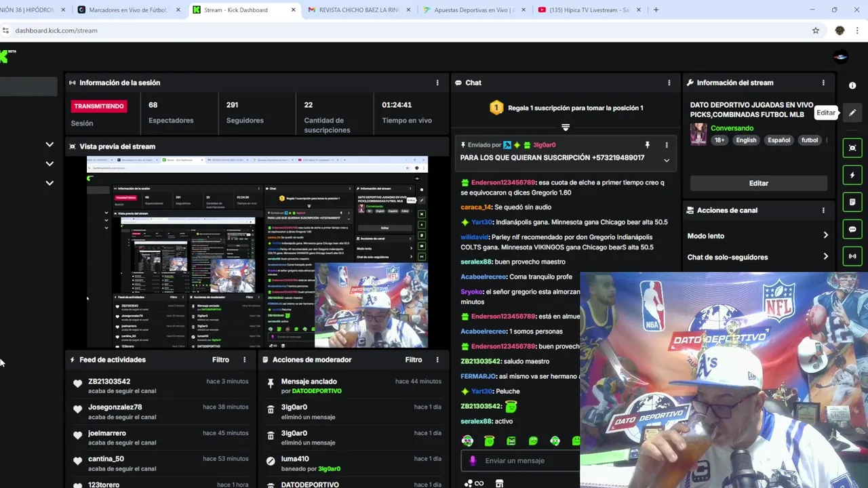
Task: Click the stream preview video thumbnail
Action: 257,252
